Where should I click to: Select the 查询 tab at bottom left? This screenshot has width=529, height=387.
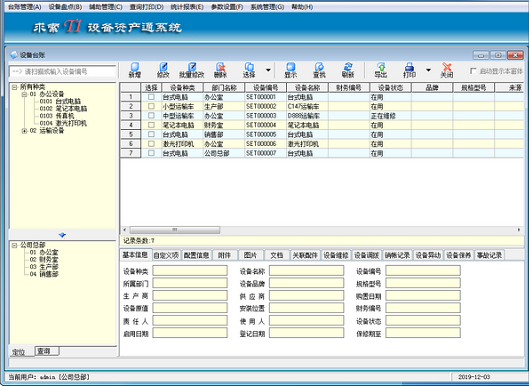pos(47,351)
